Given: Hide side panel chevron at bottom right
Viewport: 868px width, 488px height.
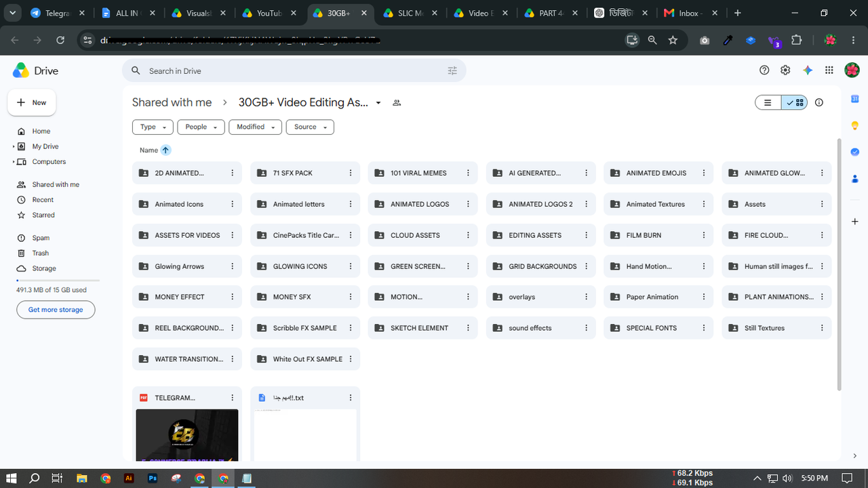Looking at the screenshot, I should 855,457.
